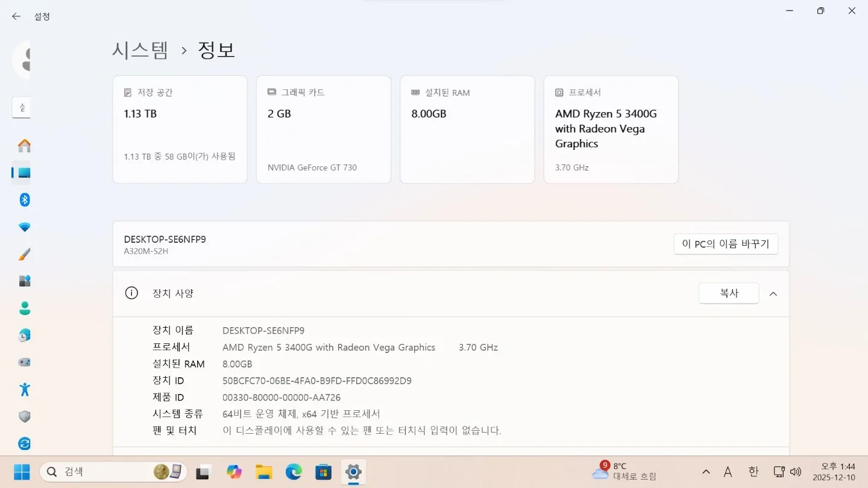Collapse the 장치 사양 section chevron
Screen dimensions: 868x488
tap(773, 294)
